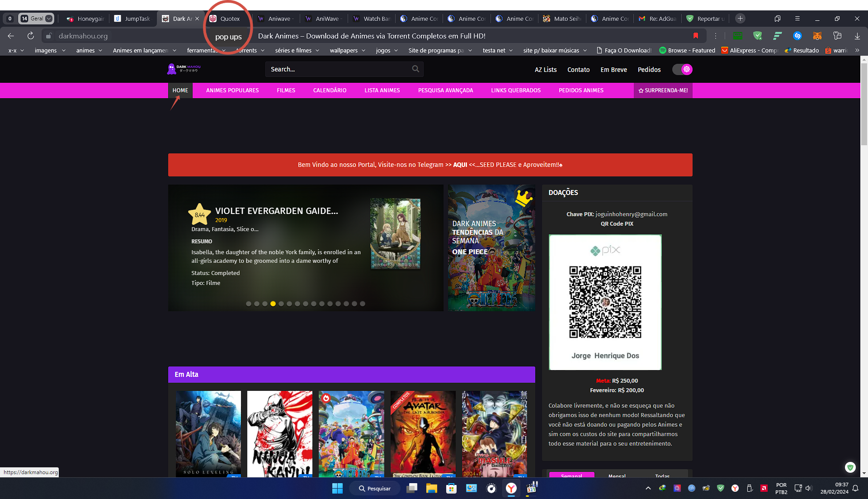Click the AdGuard shield extension icon
The image size is (868, 499).
pyautogui.click(x=758, y=36)
